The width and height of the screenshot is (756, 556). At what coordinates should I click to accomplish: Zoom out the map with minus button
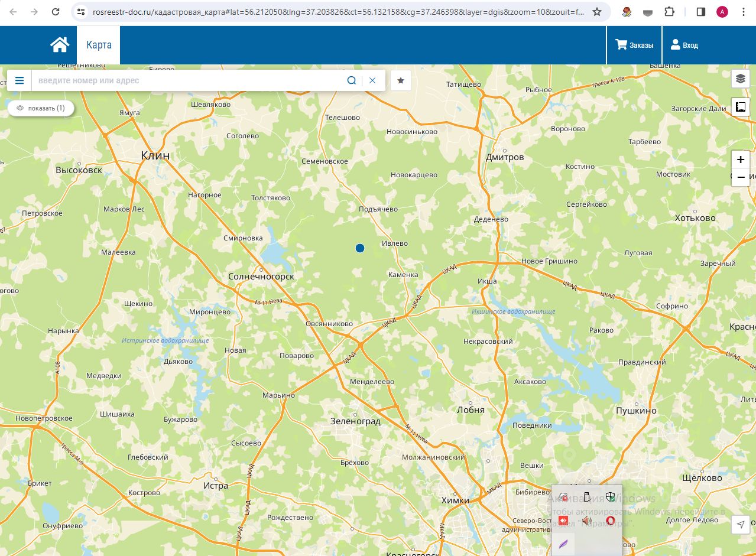point(741,177)
